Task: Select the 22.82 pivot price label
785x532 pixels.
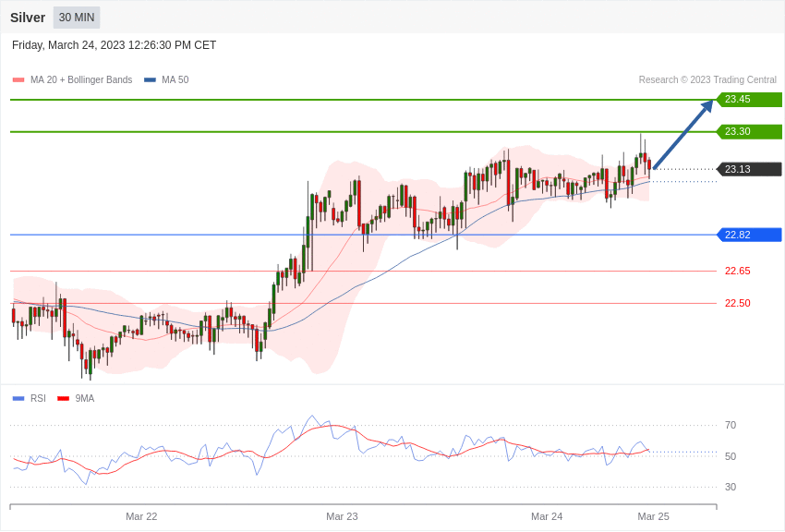Action: click(x=749, y=235)
